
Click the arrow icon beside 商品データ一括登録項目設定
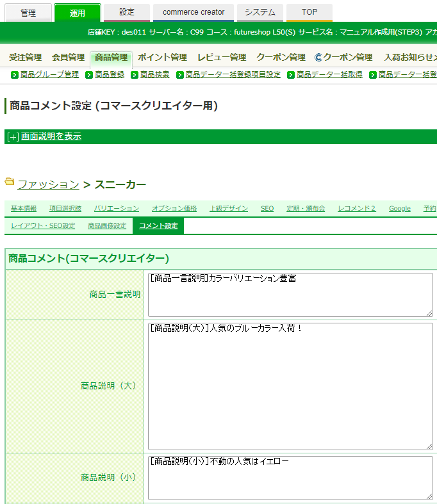(180, 75)
